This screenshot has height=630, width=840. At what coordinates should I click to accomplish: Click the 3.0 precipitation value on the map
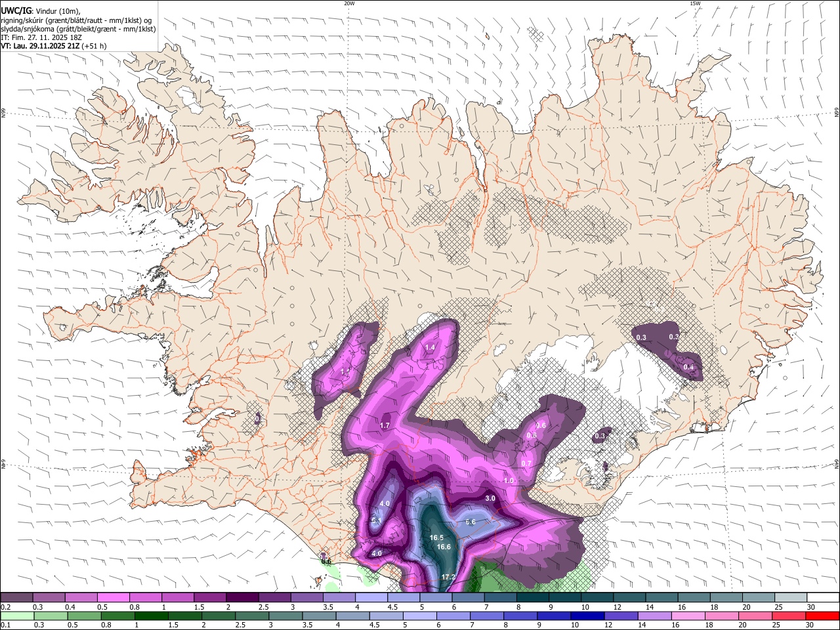[x=490, y=498]
